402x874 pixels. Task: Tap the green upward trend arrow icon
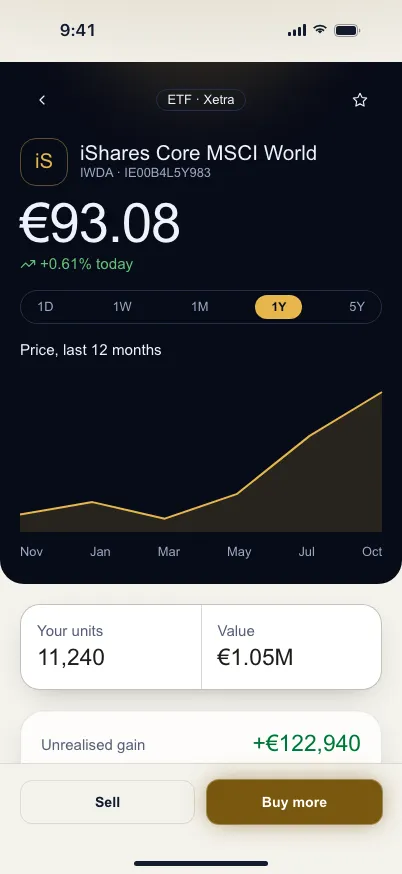tap(28, 264)
